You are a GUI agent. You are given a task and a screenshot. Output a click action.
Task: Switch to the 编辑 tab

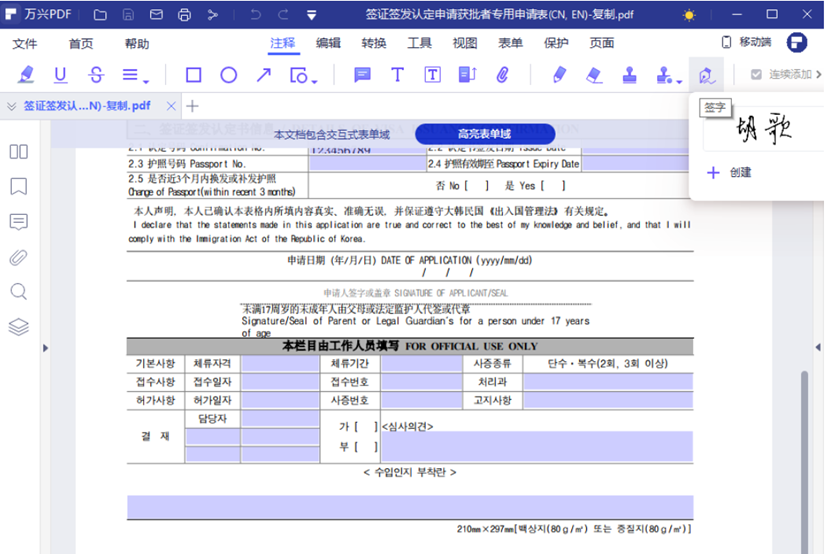[328, 43]
